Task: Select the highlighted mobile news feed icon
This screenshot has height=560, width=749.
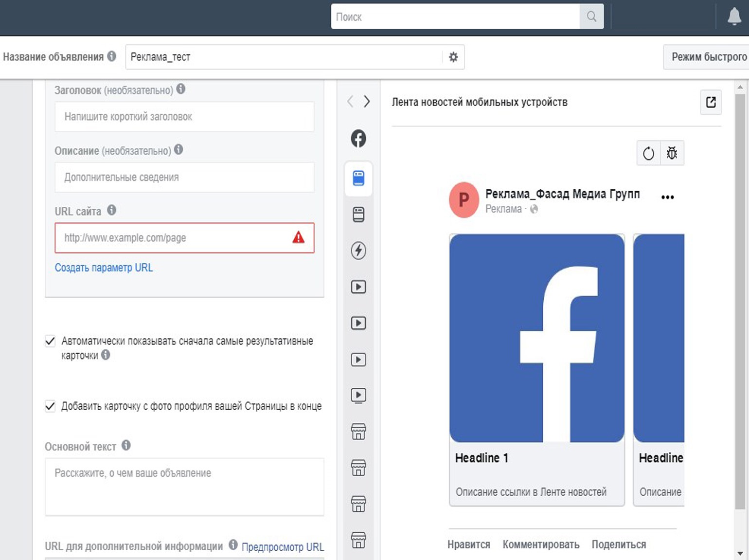Action: 358,179
